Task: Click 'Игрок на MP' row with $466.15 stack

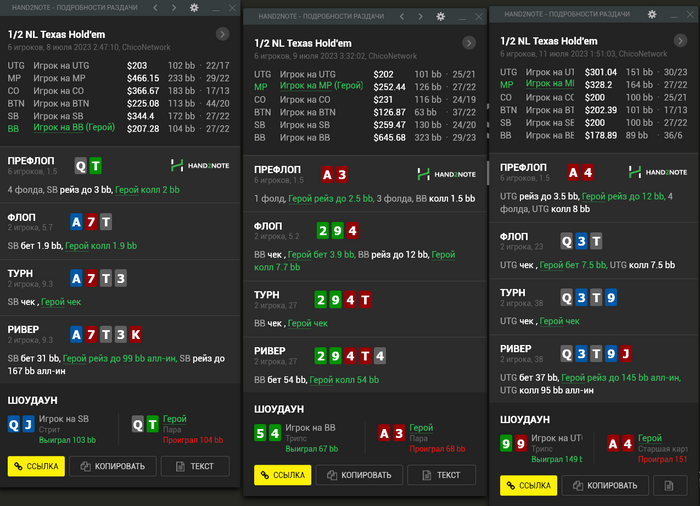Action: click(x=119, y=78)
